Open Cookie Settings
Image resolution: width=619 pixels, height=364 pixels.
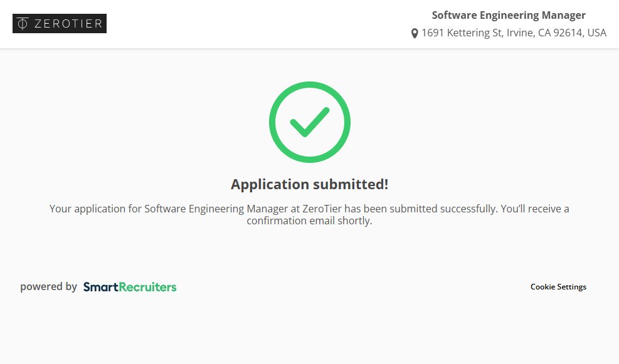tap(558, 287)
